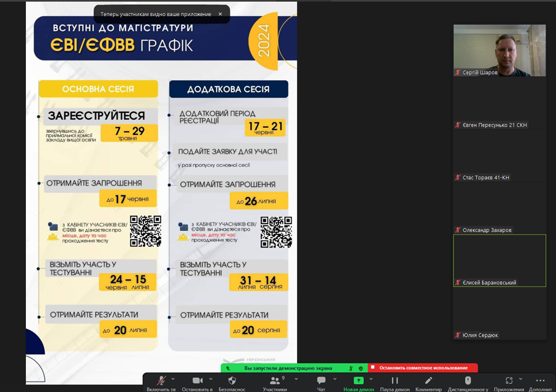Open video options arrow next to camera
This screenshot has width=556, height=392.
[211, 379]
